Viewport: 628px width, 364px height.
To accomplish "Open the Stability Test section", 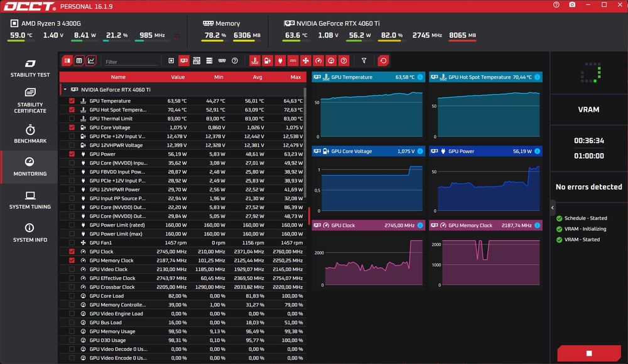I will click(x=30, y=68).
